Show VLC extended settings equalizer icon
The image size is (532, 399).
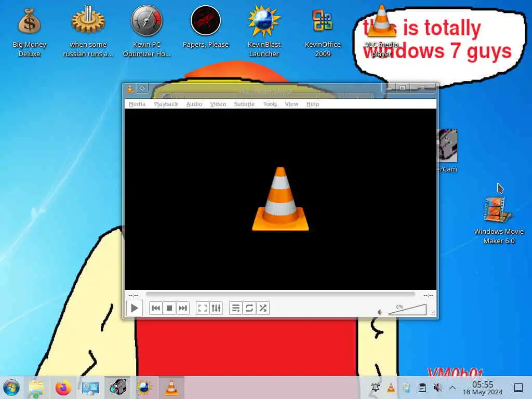pyautogui.click(x=216, y=308)
